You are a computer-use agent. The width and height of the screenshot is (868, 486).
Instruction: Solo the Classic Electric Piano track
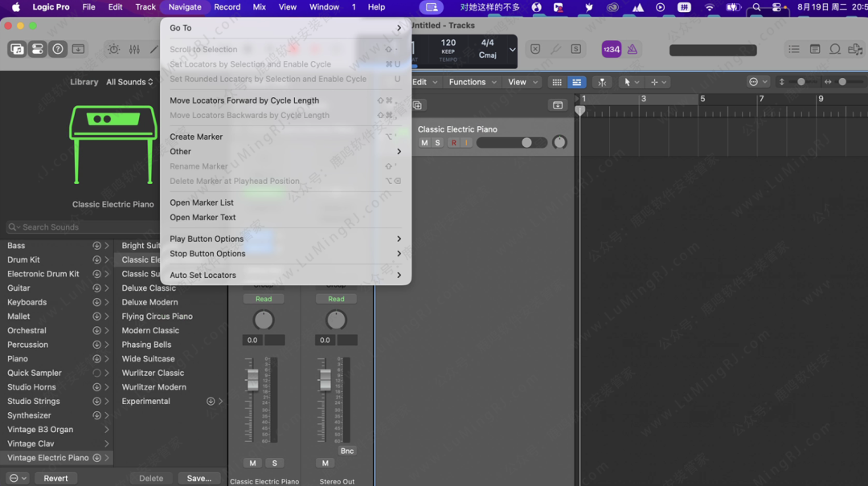pyautogui.click(x=438, y=143)
